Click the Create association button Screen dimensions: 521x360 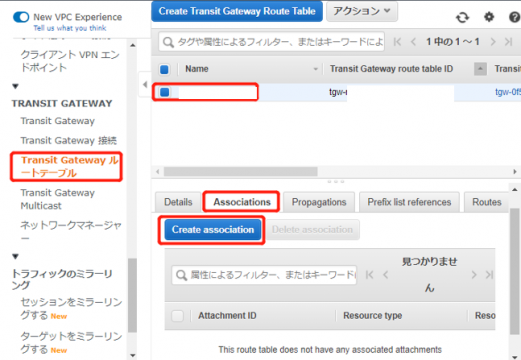pos(213,230)
